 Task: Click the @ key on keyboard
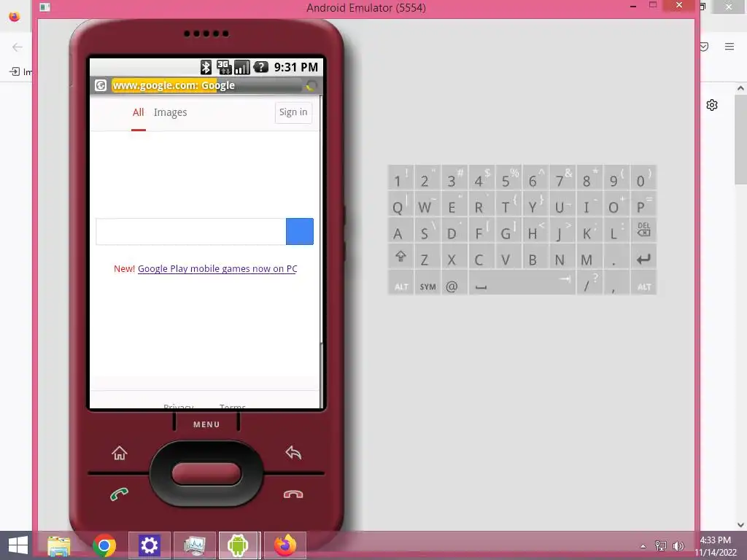tap(454, 284)
